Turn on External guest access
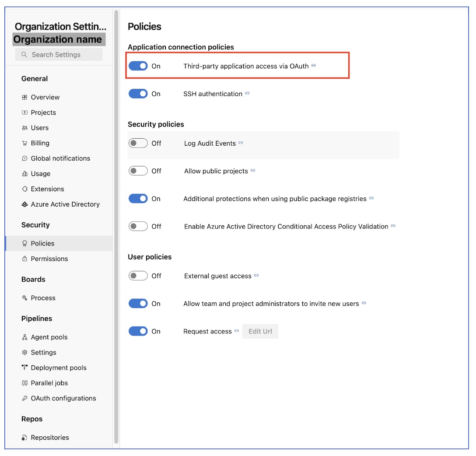 point(138,276)
